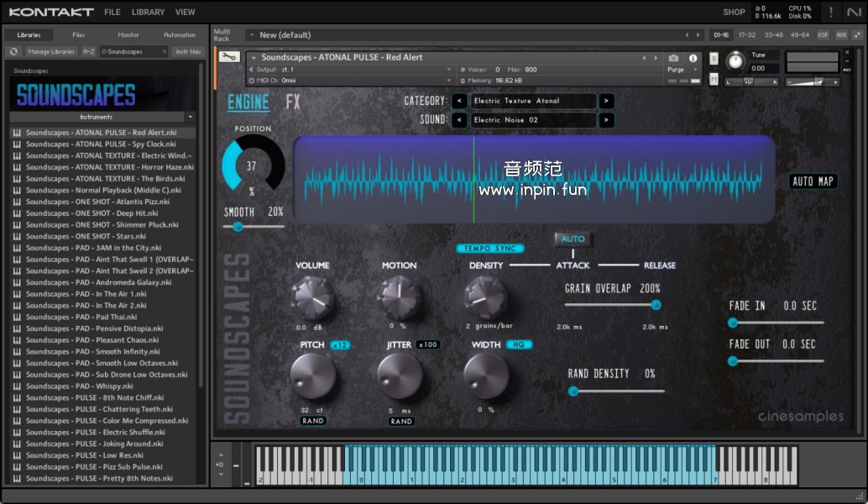Open the Purge dropdown menu
The height and width of the screenshot is (504, 868).
point(680,70)
